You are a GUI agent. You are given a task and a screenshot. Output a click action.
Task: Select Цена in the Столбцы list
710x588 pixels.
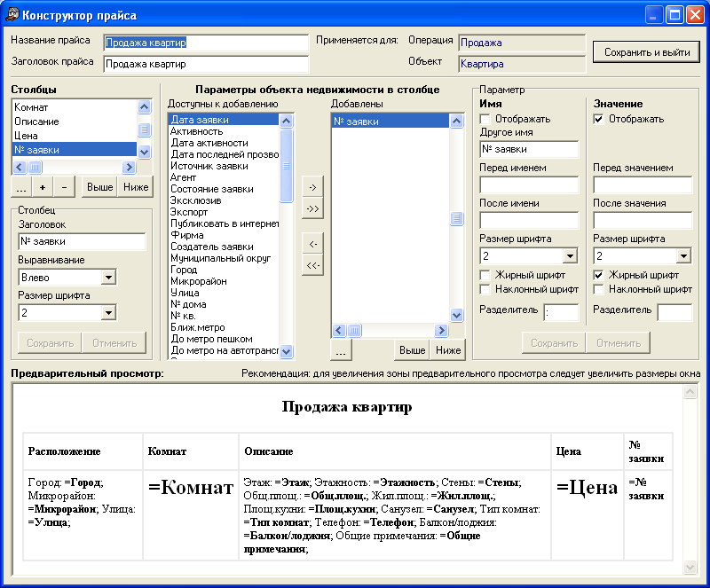[75, 136]
